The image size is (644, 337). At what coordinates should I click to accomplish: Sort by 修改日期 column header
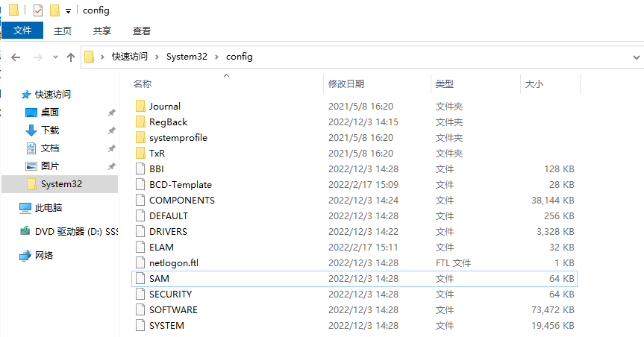[x=346, y=84]
